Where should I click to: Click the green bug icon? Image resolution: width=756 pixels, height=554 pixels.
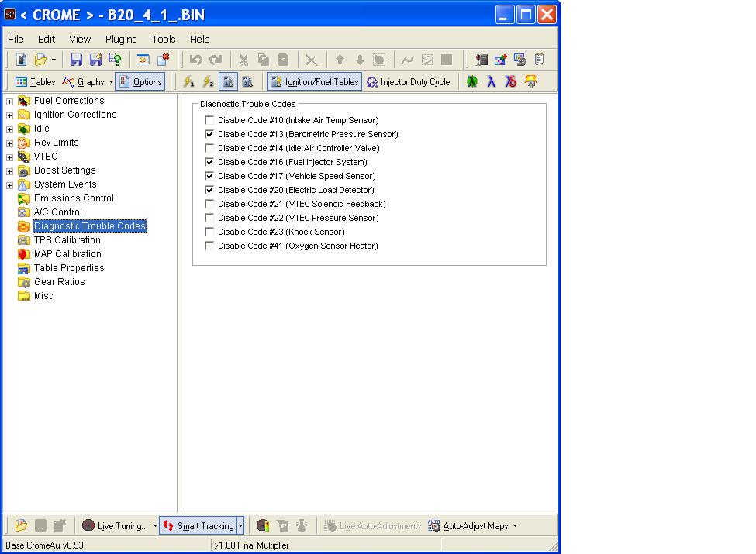coord(472,82)
